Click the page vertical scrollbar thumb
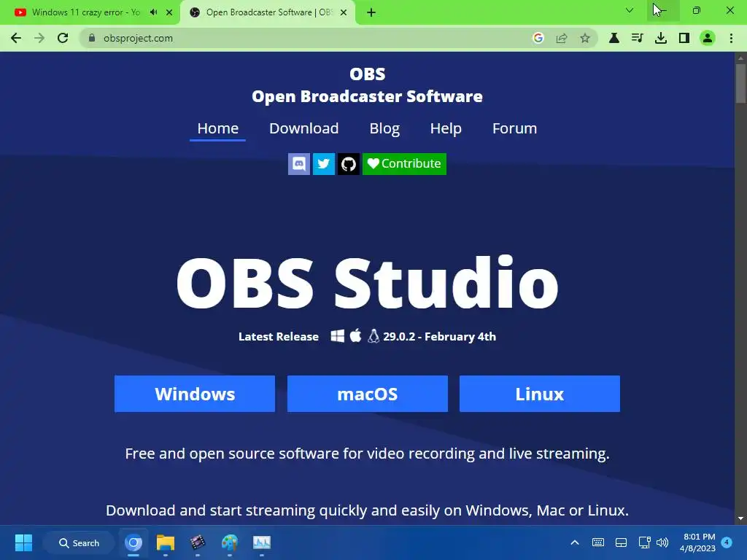Image resolution: width=747 pixels, height=560 pixels. click(x=740, y=82)
